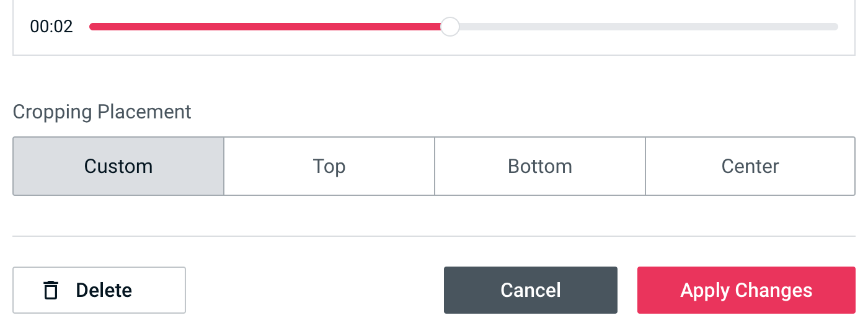Jump to the far end of the timeline track
The image size is (868, 336).
[835, 27]
